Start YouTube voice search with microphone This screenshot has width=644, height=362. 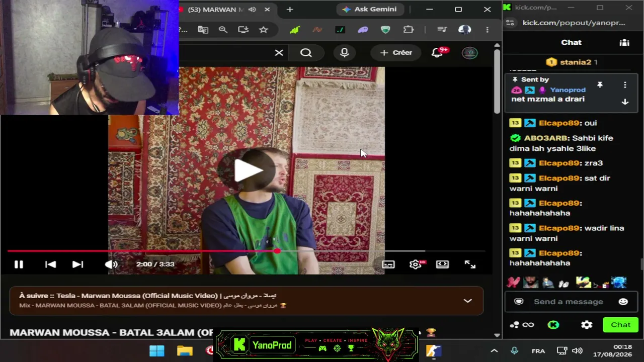click(x=344, y=53)
